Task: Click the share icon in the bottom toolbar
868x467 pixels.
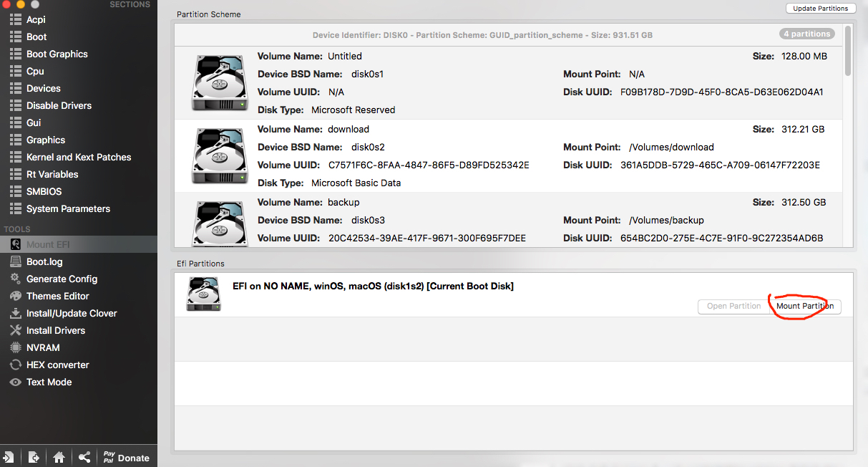Action: point(84,457)
